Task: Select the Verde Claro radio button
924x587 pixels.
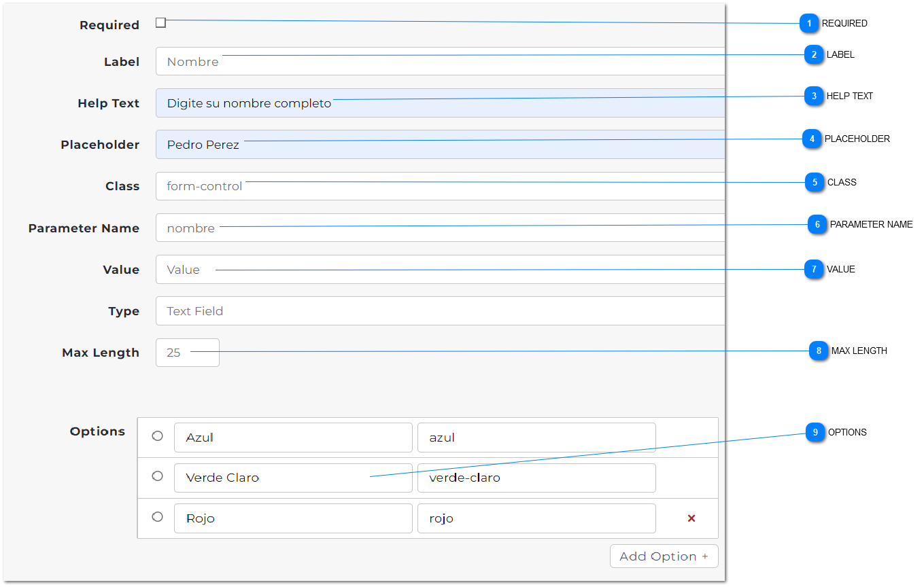Action: coord(158,476)
